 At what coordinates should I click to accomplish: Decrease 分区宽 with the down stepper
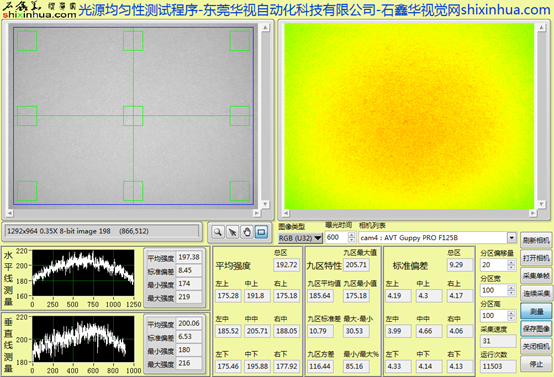[x=511, y=293]
